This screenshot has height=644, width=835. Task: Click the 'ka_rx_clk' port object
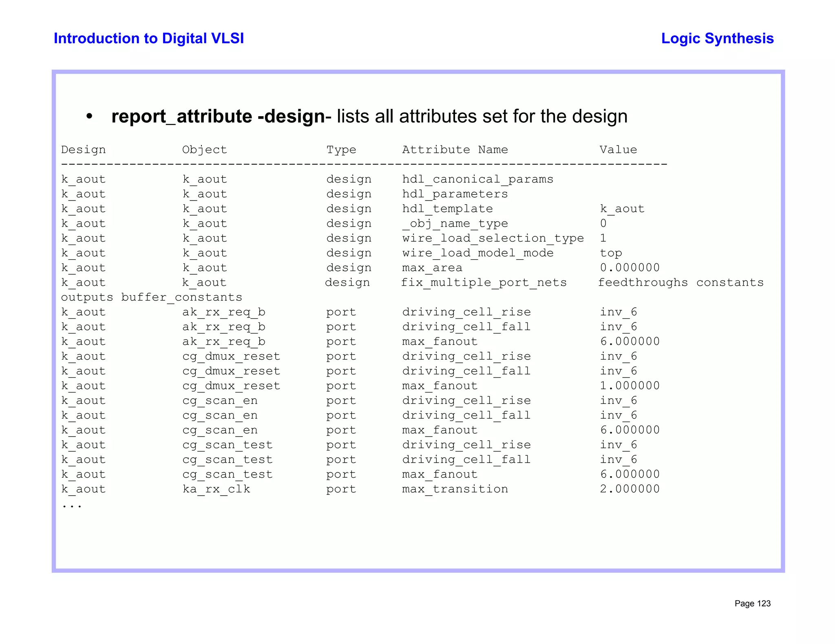[x=216, y=489]
